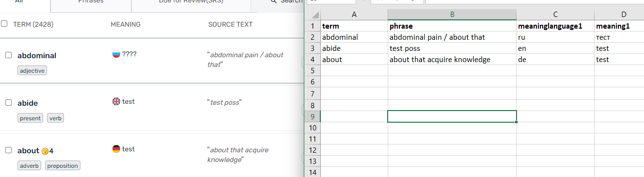Screen dimensions: 644x177
Task: Select row 9 header in the spreadsheet
Action: 313,116
